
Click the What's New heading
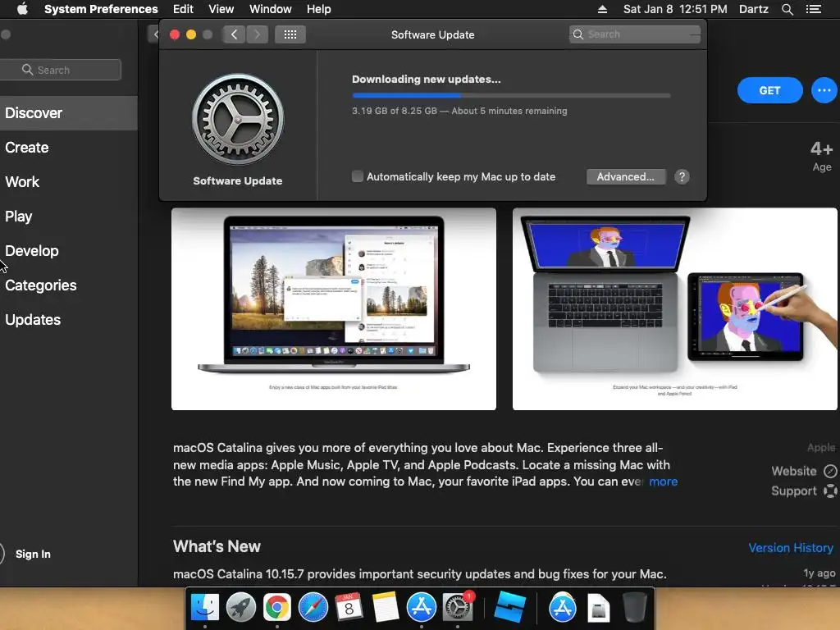click(217, 546)
